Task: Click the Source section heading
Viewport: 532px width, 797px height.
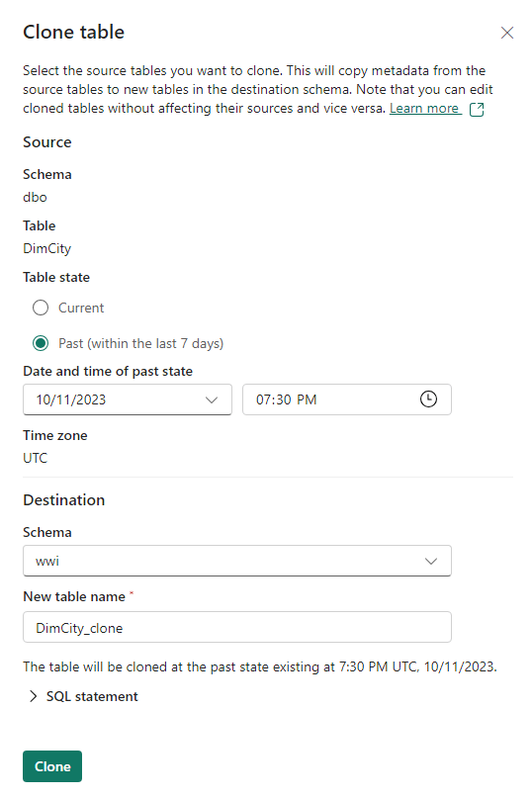Action: (x=47, y=142)
